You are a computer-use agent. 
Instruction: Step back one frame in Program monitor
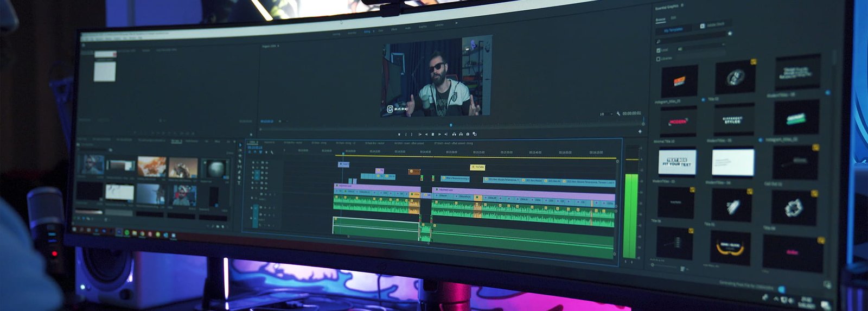coord(426,134)
